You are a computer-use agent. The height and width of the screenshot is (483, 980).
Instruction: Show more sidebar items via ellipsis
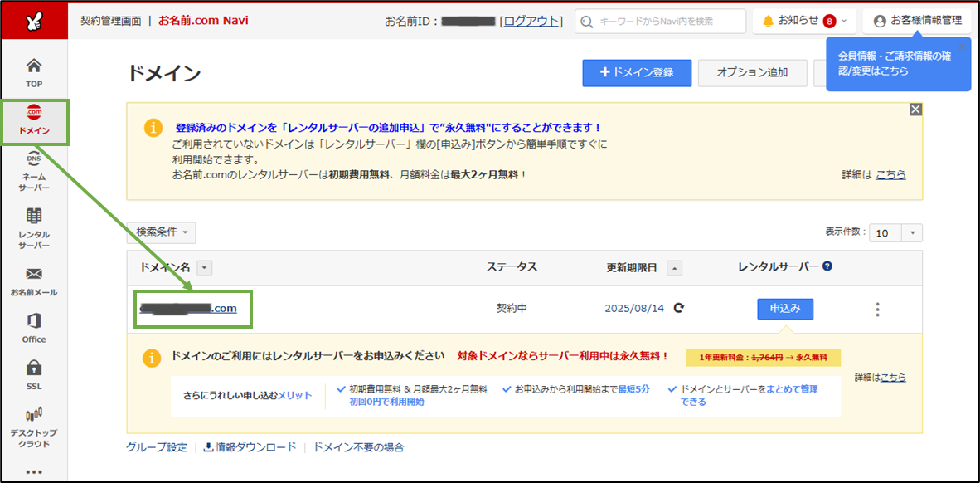pos(34,471)
